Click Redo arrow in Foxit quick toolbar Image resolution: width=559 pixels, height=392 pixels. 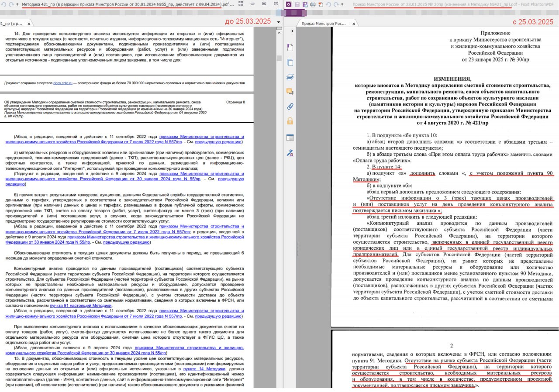click(335, 4)
